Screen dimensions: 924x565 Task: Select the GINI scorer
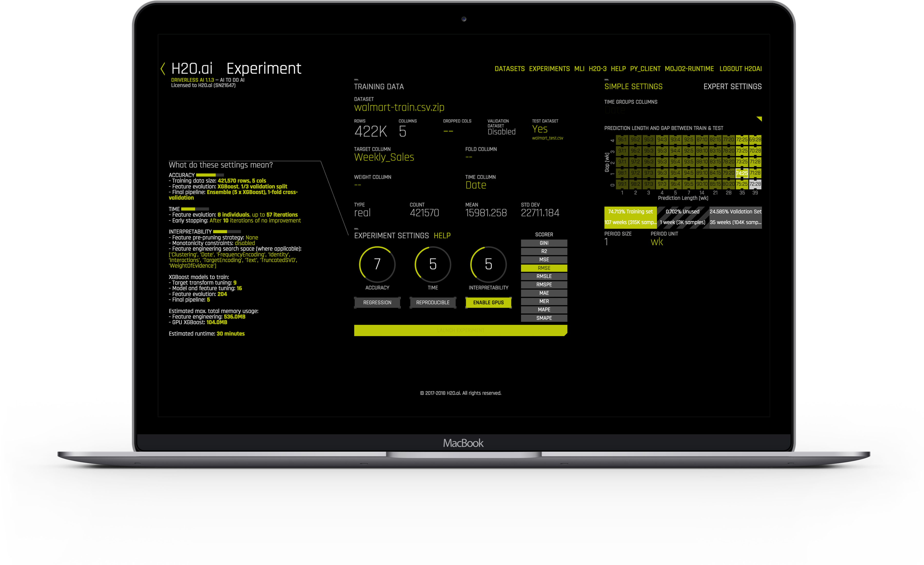(544, 243)
